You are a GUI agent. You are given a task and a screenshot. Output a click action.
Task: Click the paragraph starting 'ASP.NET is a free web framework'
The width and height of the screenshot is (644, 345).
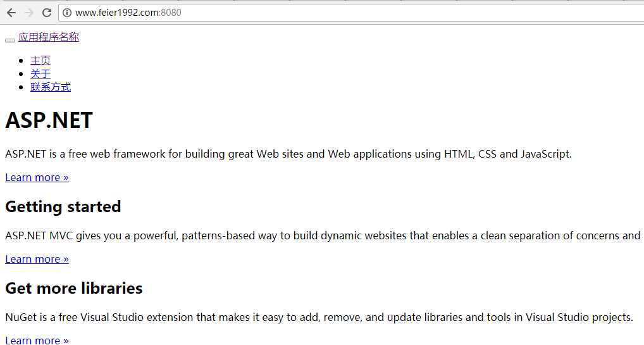point(288,154)
